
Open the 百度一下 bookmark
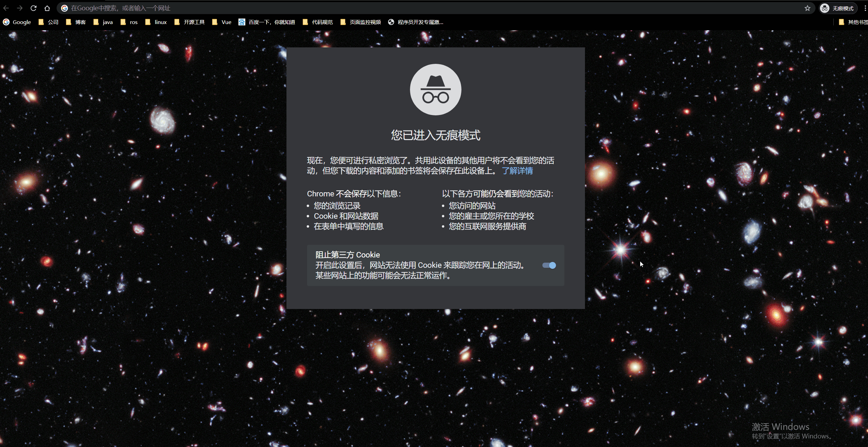pyautogui.click(x=267, y=22)
